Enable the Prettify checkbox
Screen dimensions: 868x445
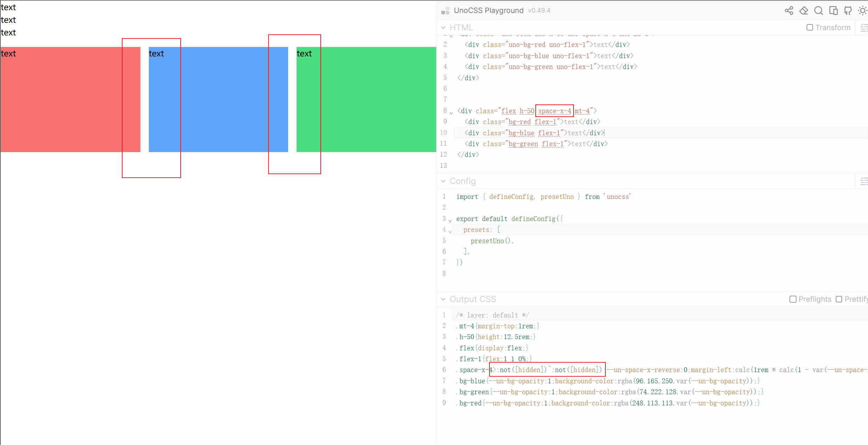(839, 299)
